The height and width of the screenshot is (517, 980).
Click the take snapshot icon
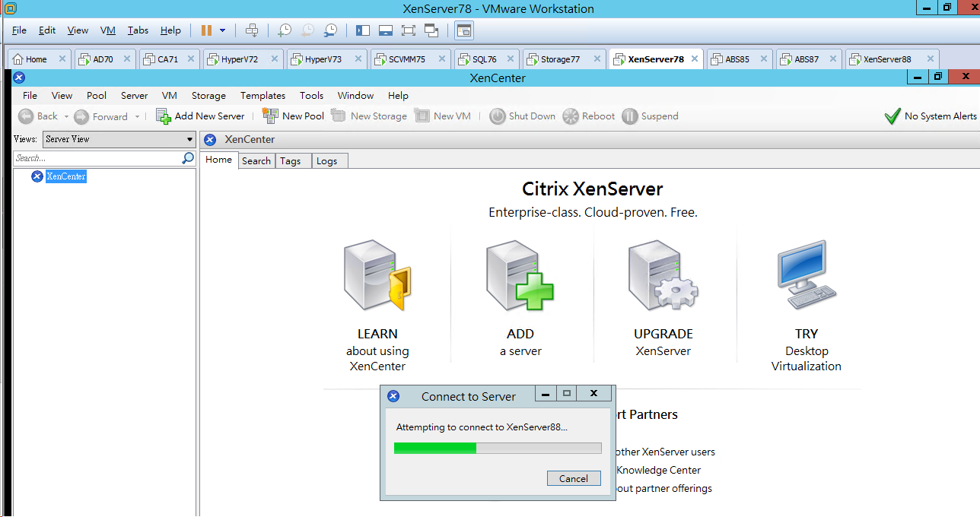[284, 30]
